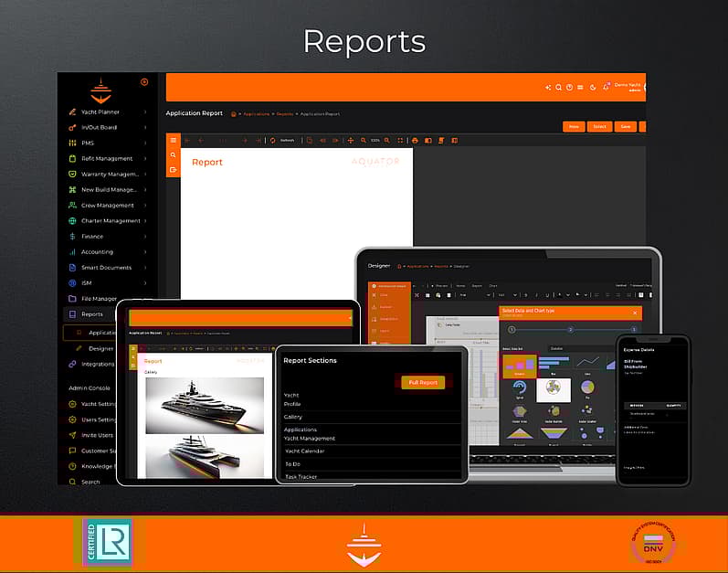The width and height of the screenshot is (728, 573).
Task: Click the Full Report button on tablet
Action: [423, 382]
